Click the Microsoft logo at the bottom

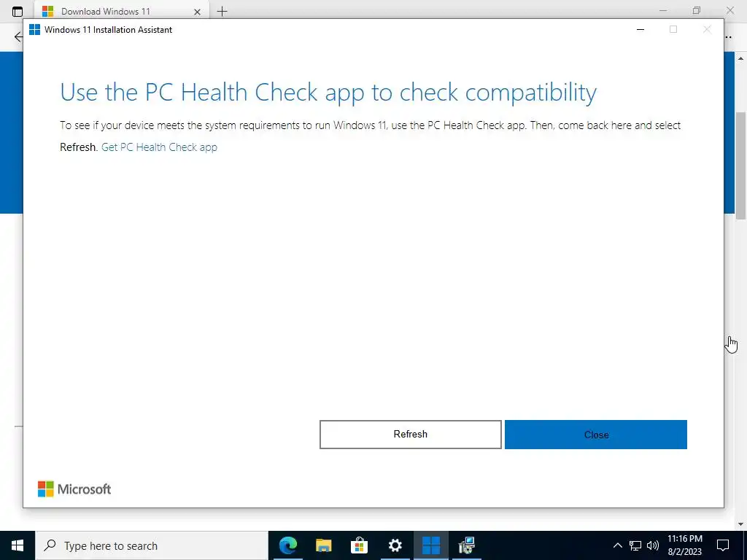pos(74,489)
